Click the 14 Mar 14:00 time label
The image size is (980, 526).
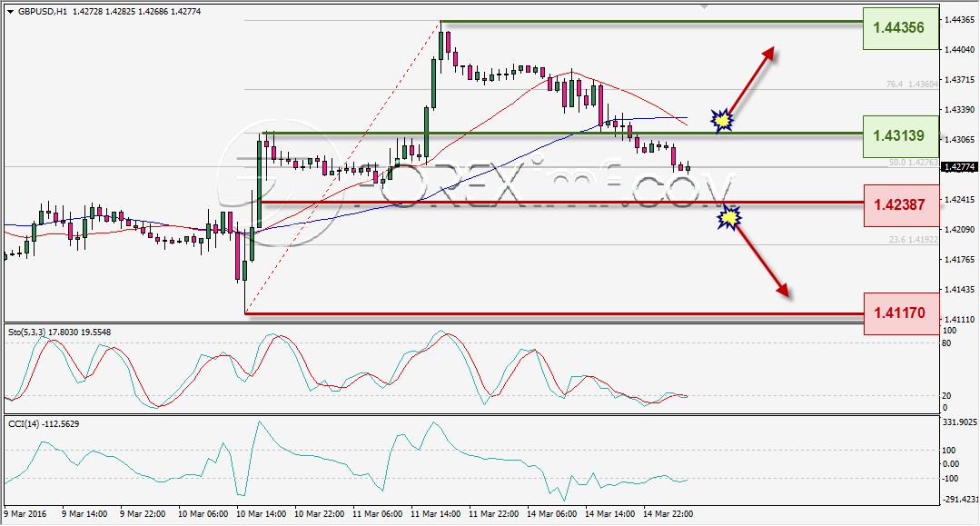click(x=609, y=514)
